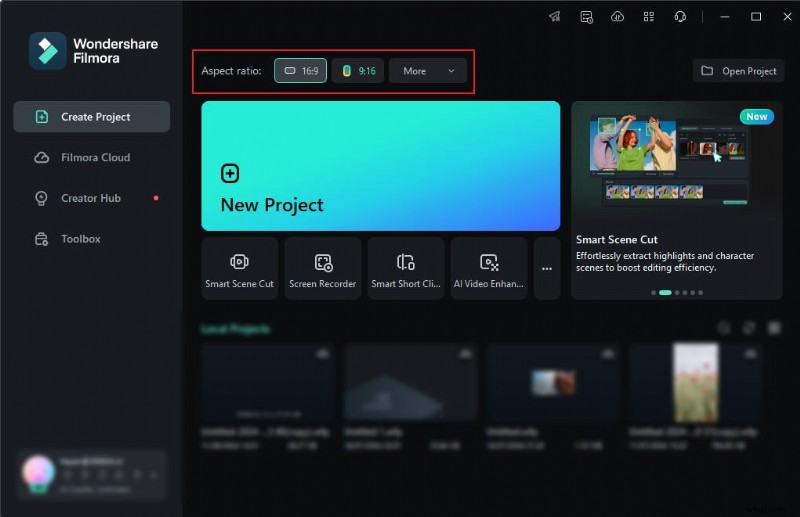The height and width of the screenshot is (517, 800).
Task: Open the Toolbox sidebar item
Action: click(80, 239)
